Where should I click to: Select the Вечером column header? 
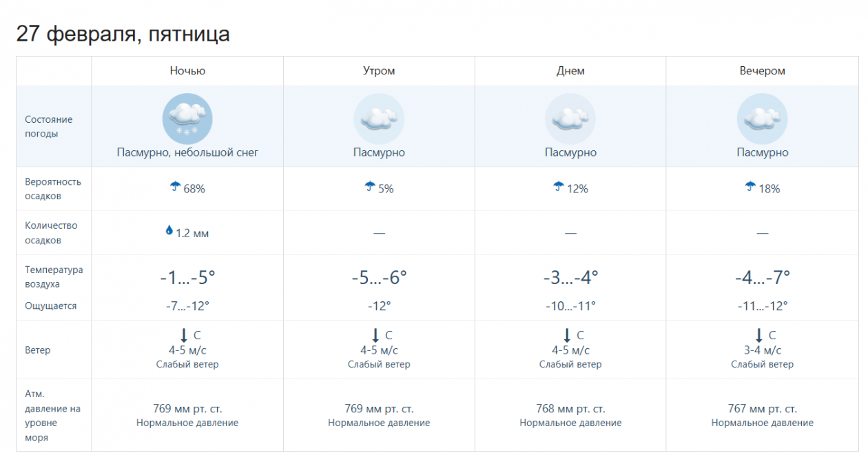point(762,71)
